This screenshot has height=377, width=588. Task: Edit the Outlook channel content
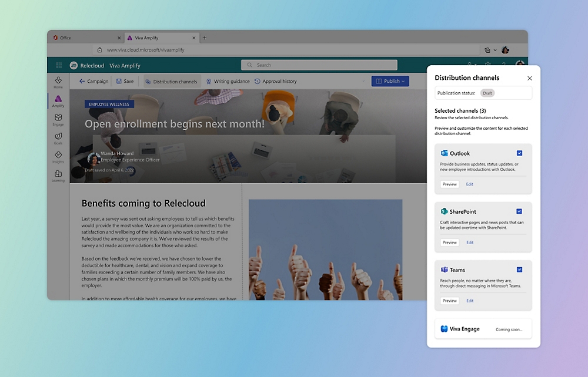[x=469, y=184]
